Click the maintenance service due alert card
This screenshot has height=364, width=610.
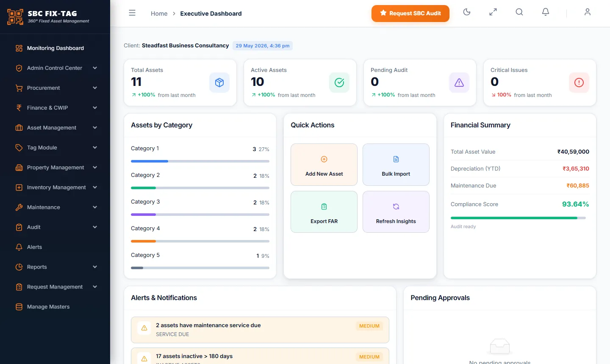click(x=260, y=330)
